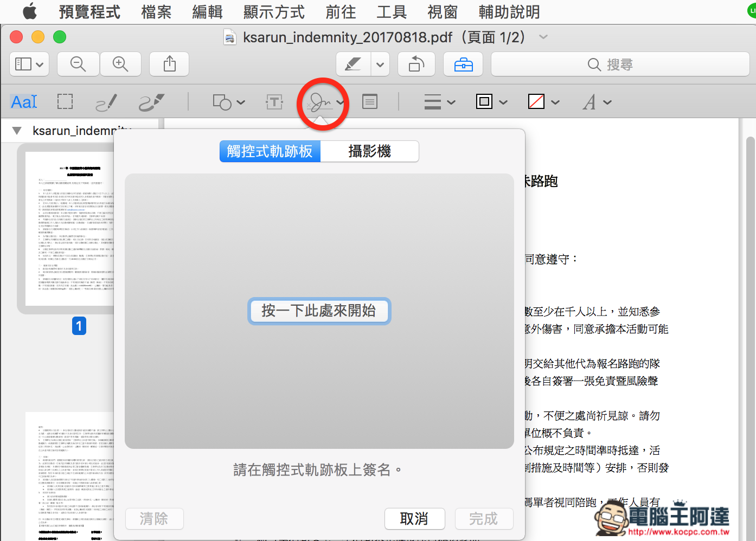Open the 顯示方式 menu
756x541 pixels.
click(x=274, y=11)
